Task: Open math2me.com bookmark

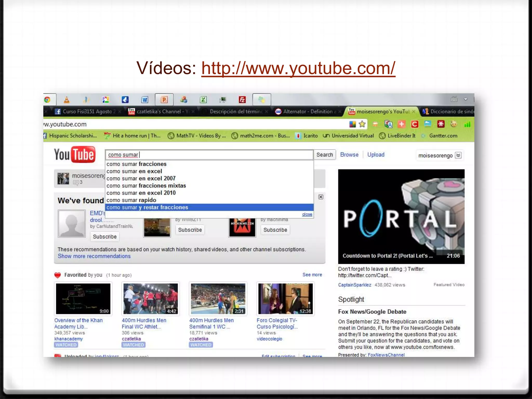Action: 261,136
